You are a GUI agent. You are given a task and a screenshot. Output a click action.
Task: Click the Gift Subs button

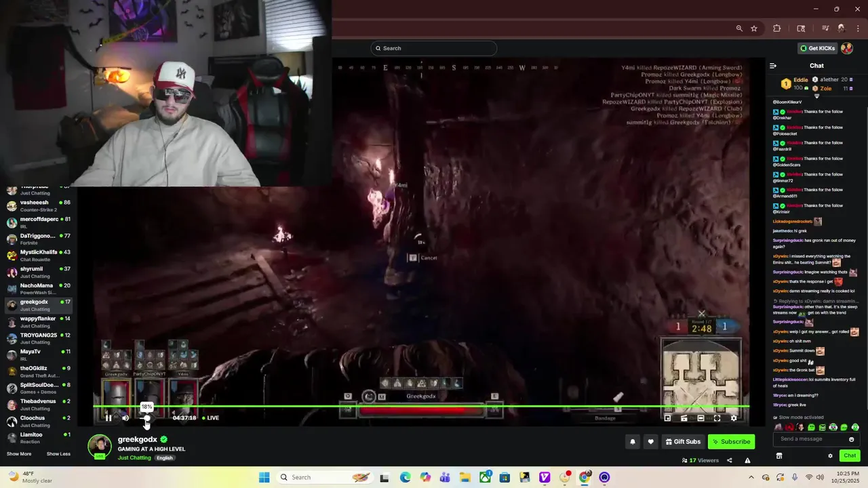pyautogui.click(x=683, y=442)
